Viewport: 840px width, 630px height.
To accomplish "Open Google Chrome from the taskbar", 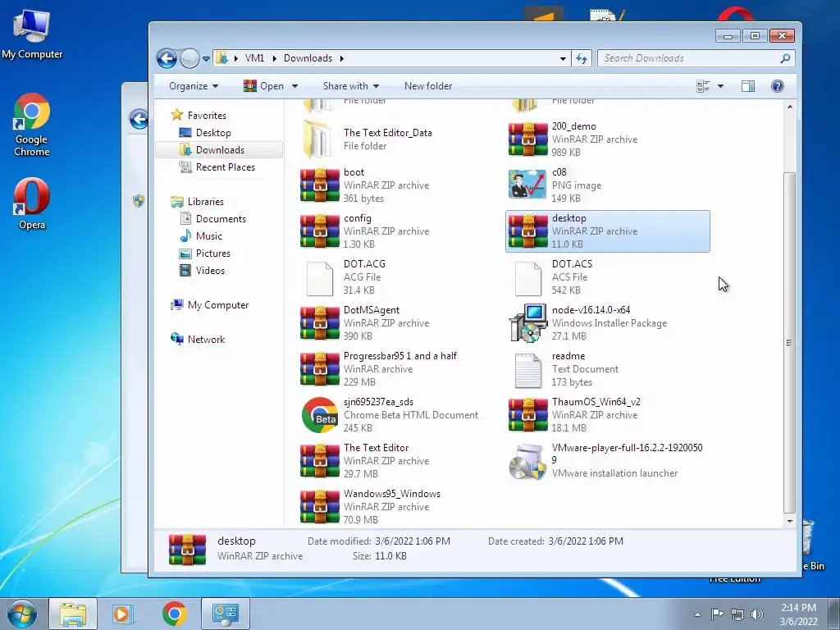I will (x=174, y=614).
